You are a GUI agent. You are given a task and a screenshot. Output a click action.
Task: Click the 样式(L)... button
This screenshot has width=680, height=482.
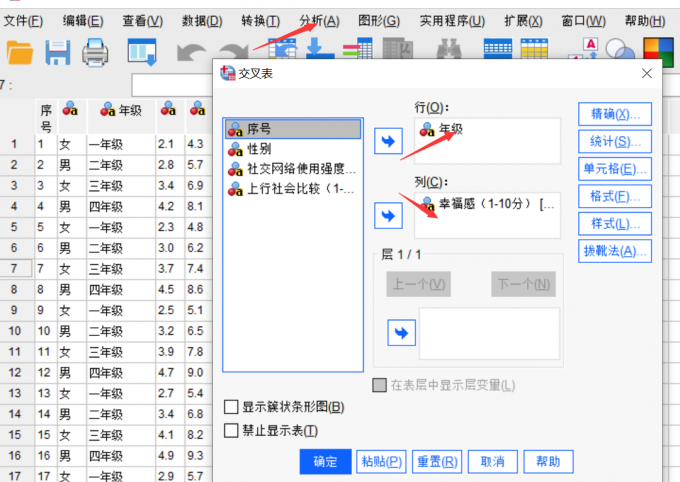(x=615, y=224)
